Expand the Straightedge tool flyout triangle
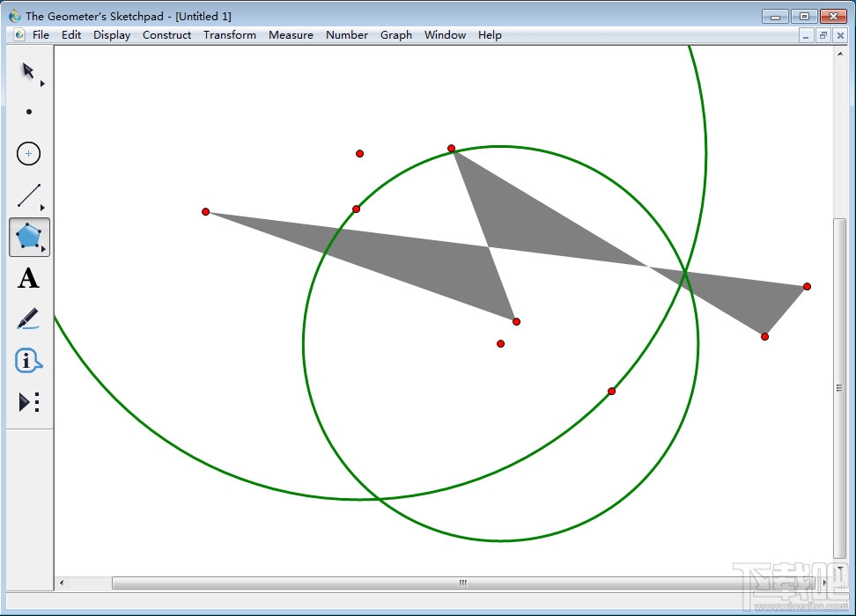The height and width of the screenshot is (616, 856). [42, 208]
